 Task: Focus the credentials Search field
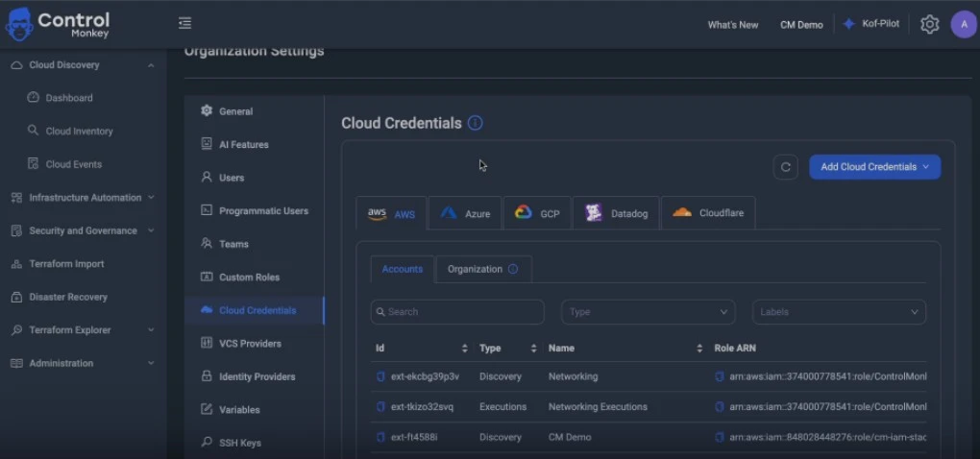457,312
